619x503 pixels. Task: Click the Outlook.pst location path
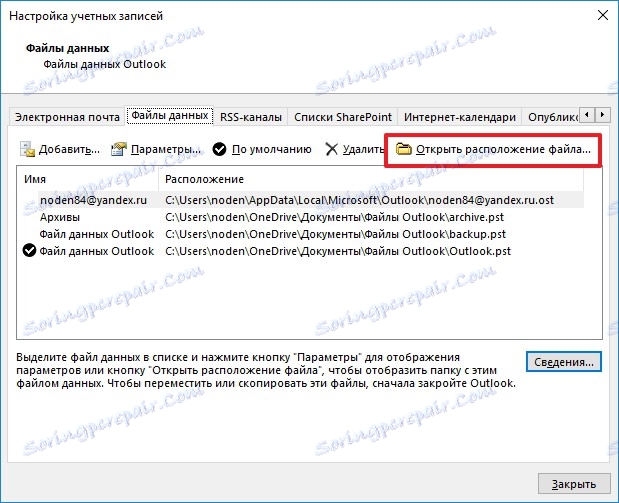(338, 251)
